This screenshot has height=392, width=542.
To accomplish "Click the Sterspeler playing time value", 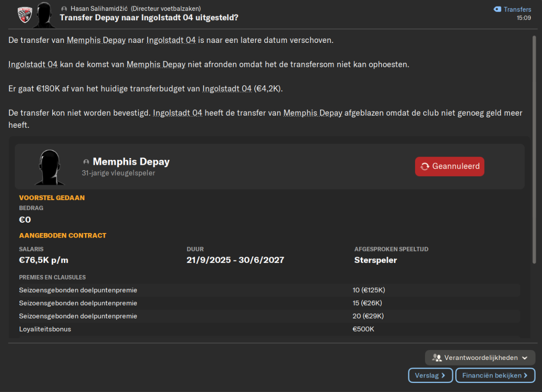I will [376, 260].
